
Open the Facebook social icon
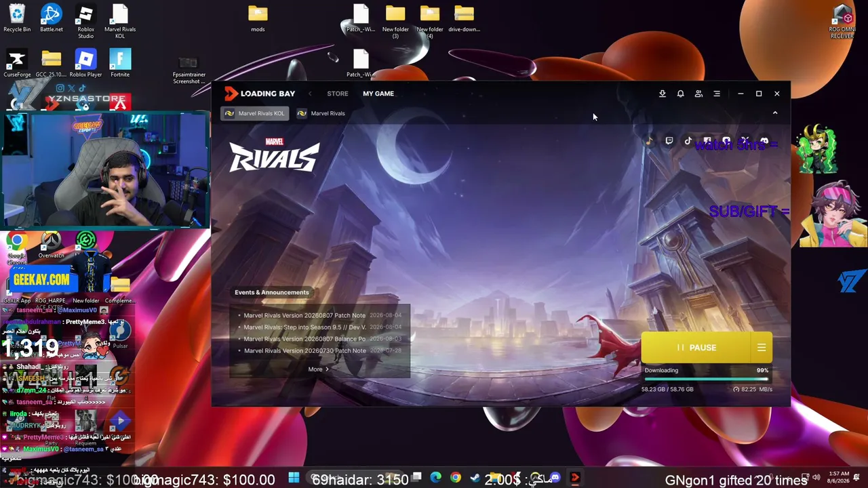click(x=707, y=141)
